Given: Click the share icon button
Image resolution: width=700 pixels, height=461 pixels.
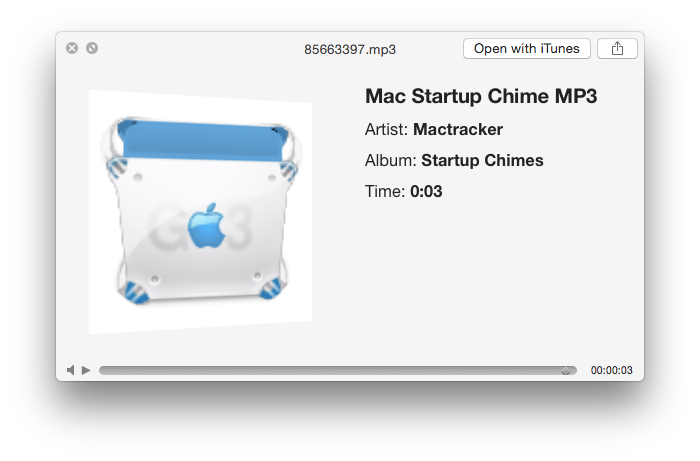Looking at the screenshot, I should click(x=617, y=48).
